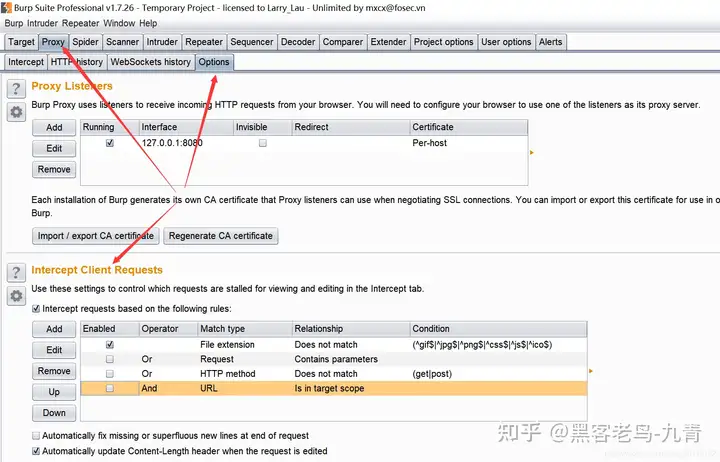Sort by Interface column header
Image resolution: width=720 pixels, height=462 pixels.
coord(186,127)
